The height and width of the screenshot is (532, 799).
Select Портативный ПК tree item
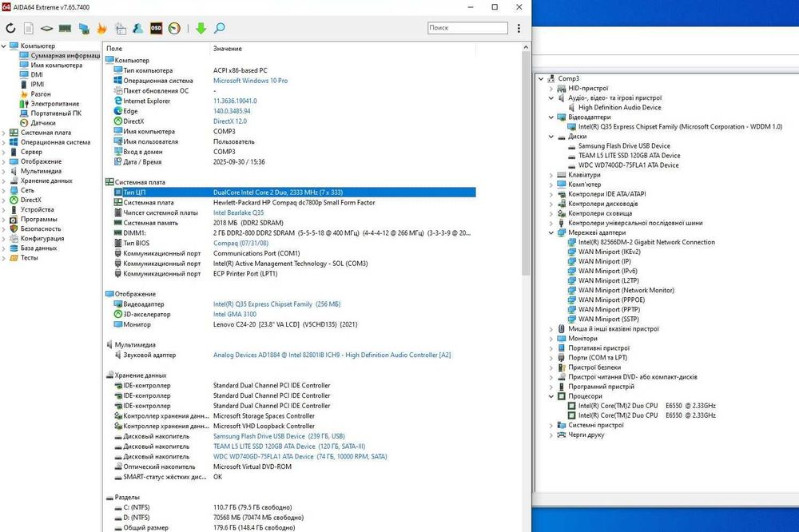(x=56, y=113)
